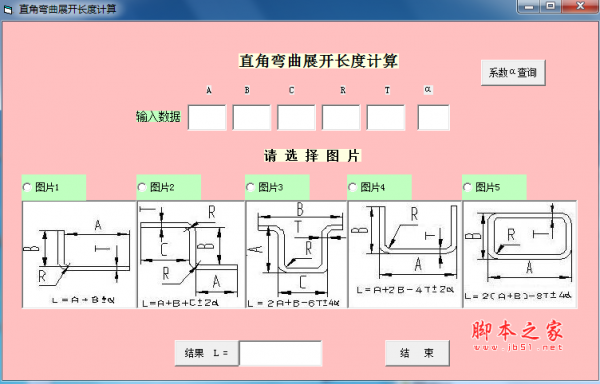Click the L=A+B±α bend diagram
Image resolution: width=600 pixels, height=384 pixels.
click(79, 254)
